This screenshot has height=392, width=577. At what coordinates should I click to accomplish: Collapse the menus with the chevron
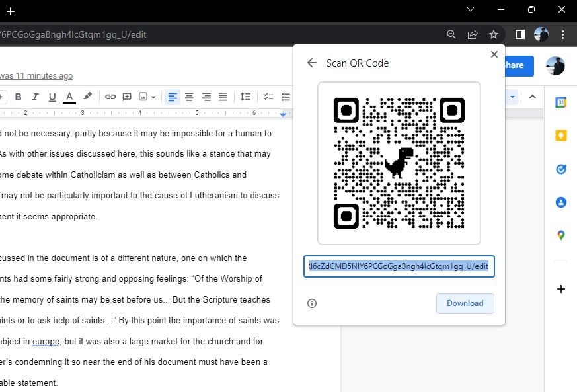[533, 97]
